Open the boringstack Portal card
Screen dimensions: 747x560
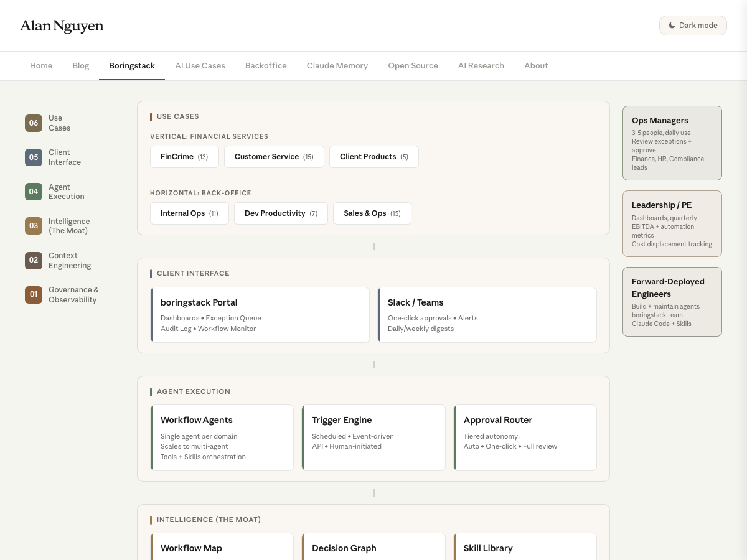260,314
